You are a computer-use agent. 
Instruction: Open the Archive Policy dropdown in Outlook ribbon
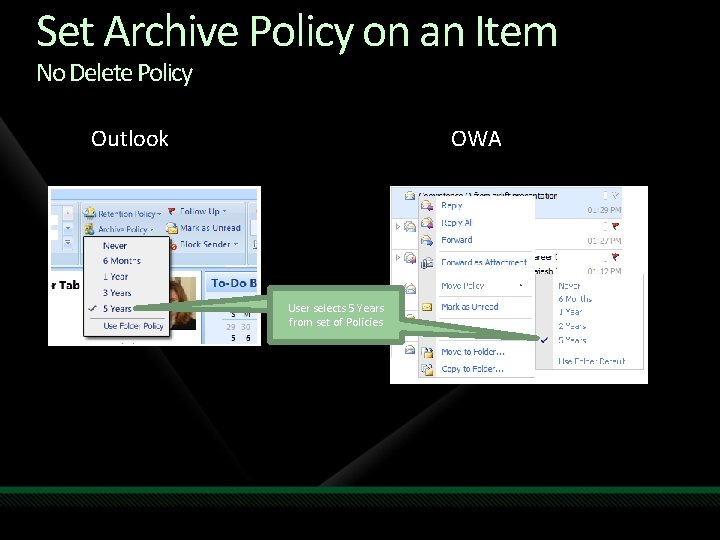(119, 229)
